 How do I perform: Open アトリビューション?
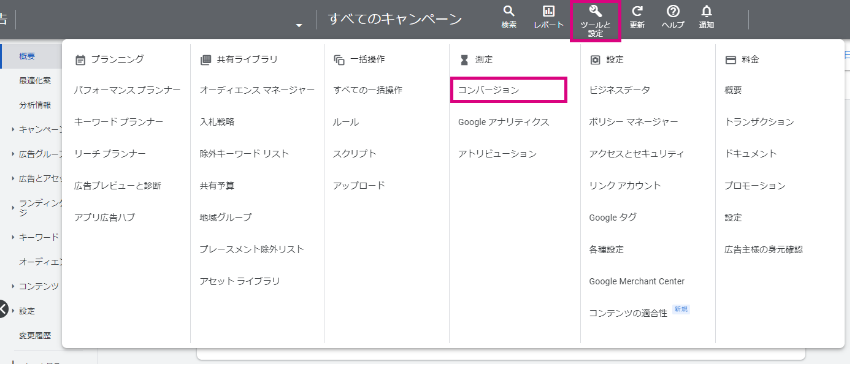click(x=497, y=154)
